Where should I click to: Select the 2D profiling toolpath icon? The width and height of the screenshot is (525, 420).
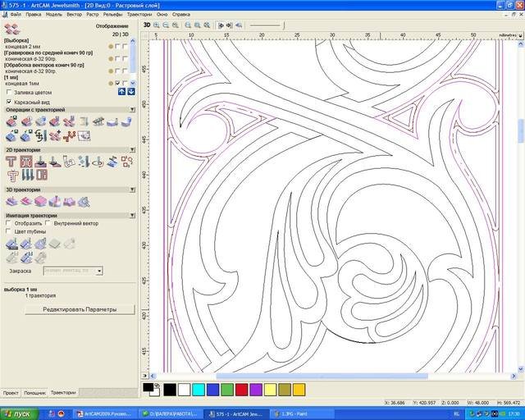tap(11, 162)
